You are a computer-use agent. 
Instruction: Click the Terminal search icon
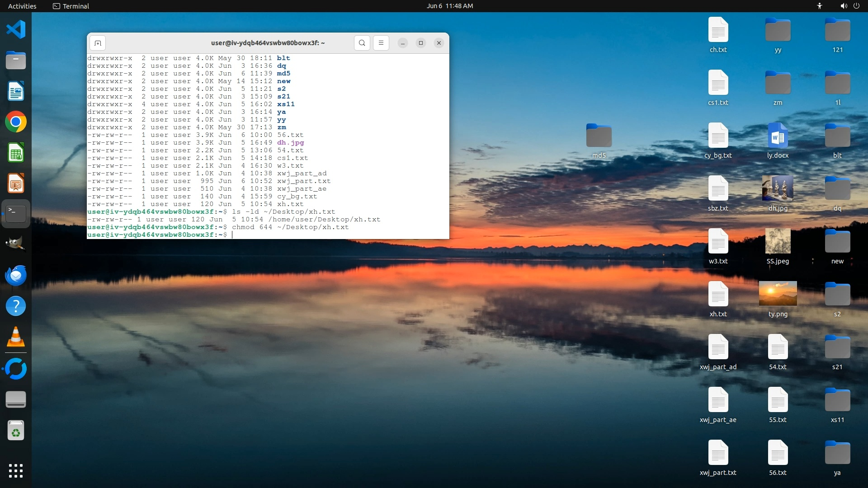tap(362, 43)
